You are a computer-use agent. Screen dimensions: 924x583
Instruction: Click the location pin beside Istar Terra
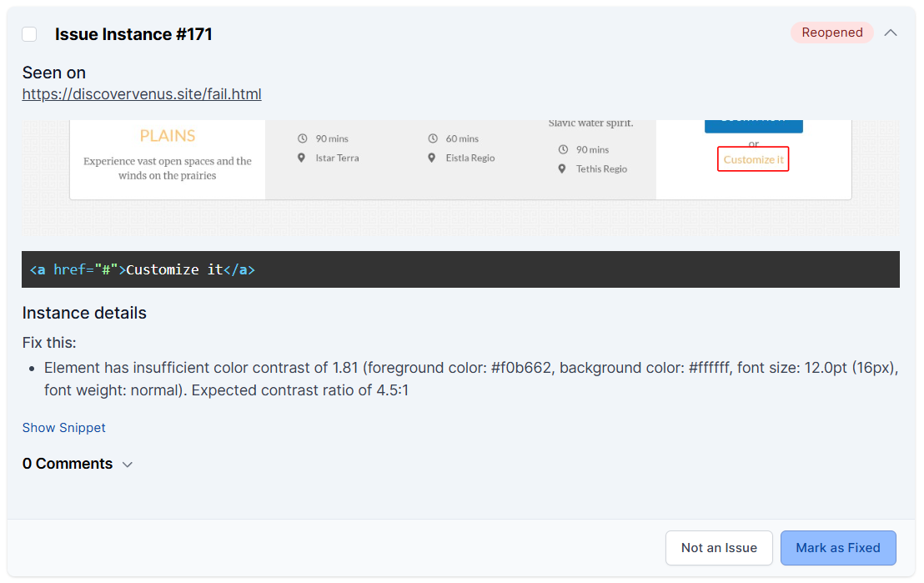(x=302, y=158)
